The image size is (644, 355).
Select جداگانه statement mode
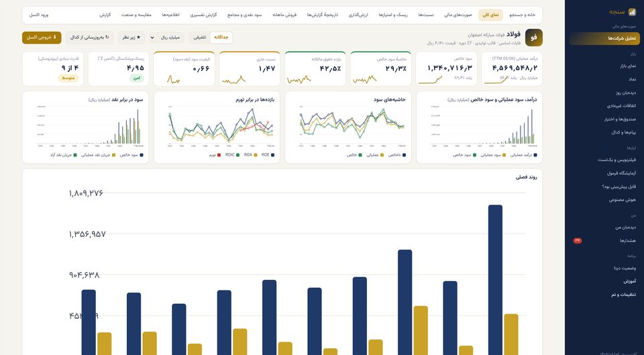(x=221, y=38)
